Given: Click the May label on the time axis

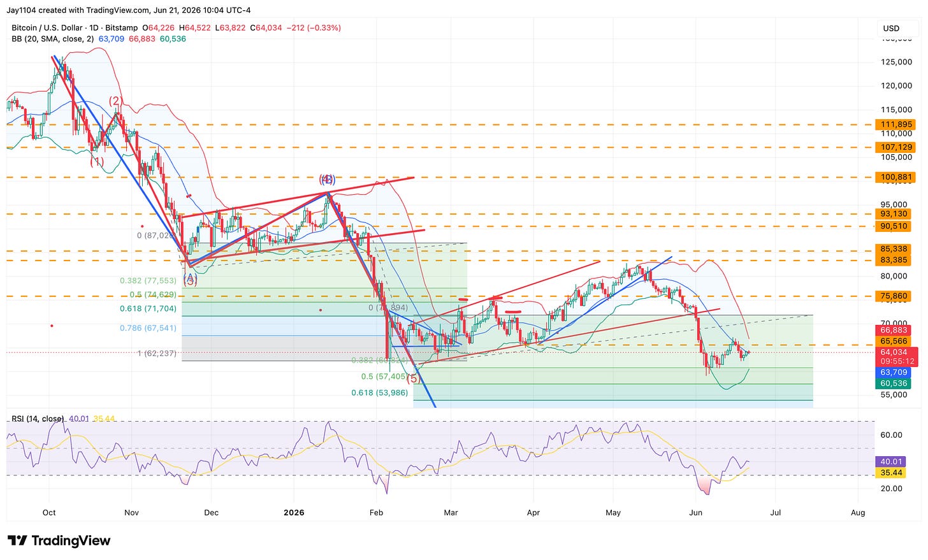Looking at the screenshot, I should (x=613, y=512).
